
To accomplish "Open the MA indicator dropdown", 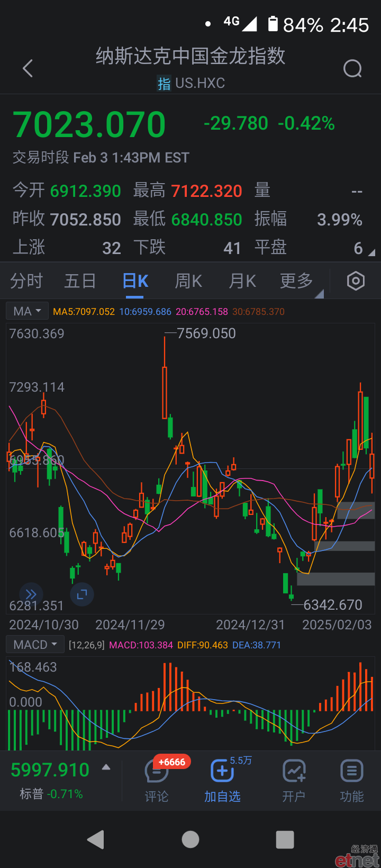I will coord(27,311).
